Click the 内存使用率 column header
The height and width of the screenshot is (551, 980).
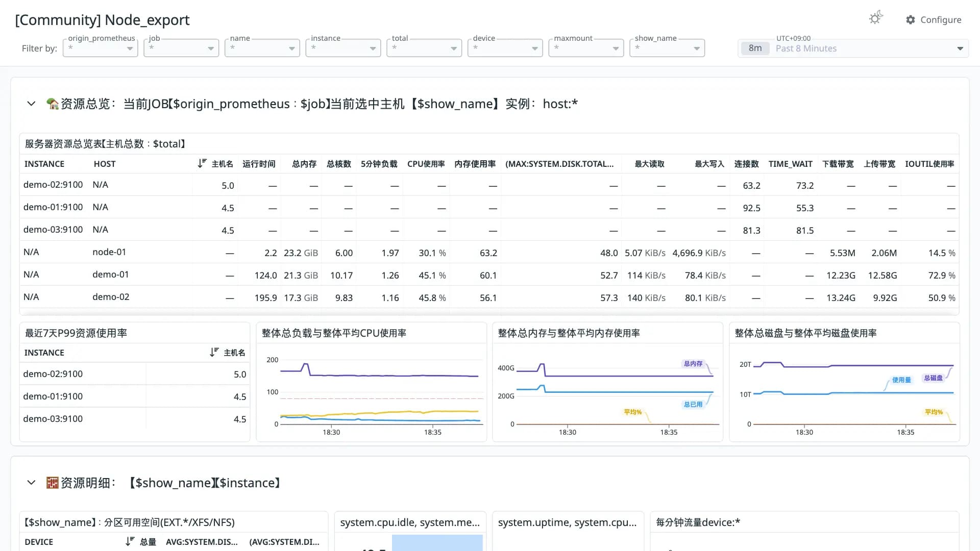coord(475,164)
